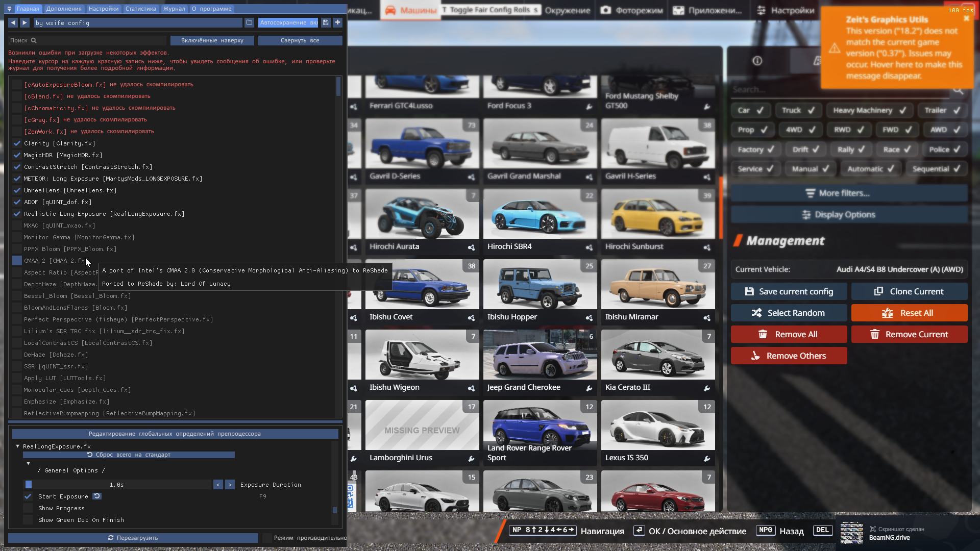
Task: Click Save current config button
Action: click(x=789, y=291)
